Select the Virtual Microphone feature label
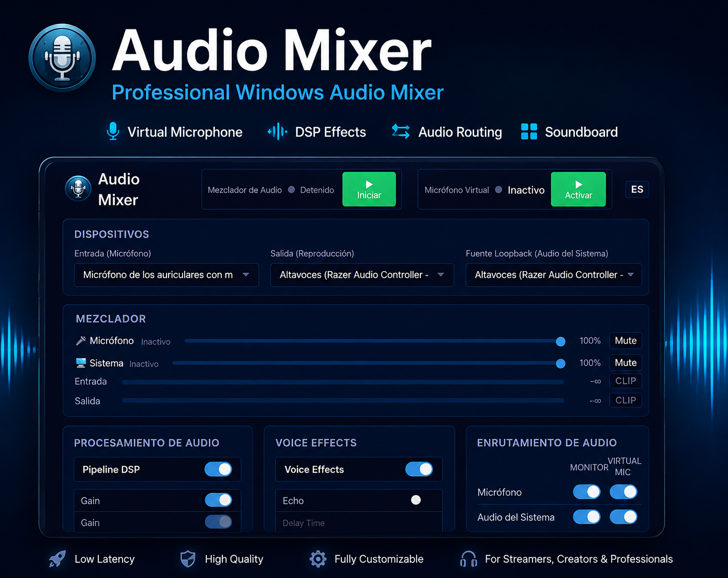This screenshot has height=578, width=728. (185, 132)
